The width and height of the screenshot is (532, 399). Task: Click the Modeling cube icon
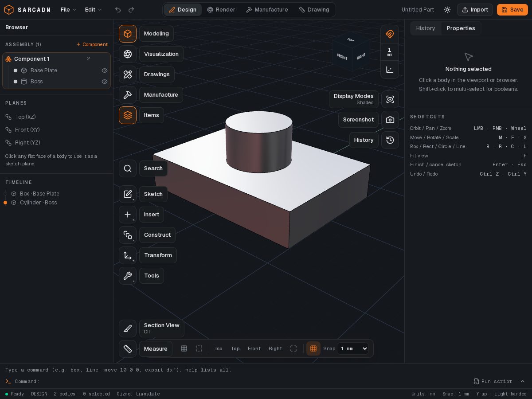pos(128,34)
